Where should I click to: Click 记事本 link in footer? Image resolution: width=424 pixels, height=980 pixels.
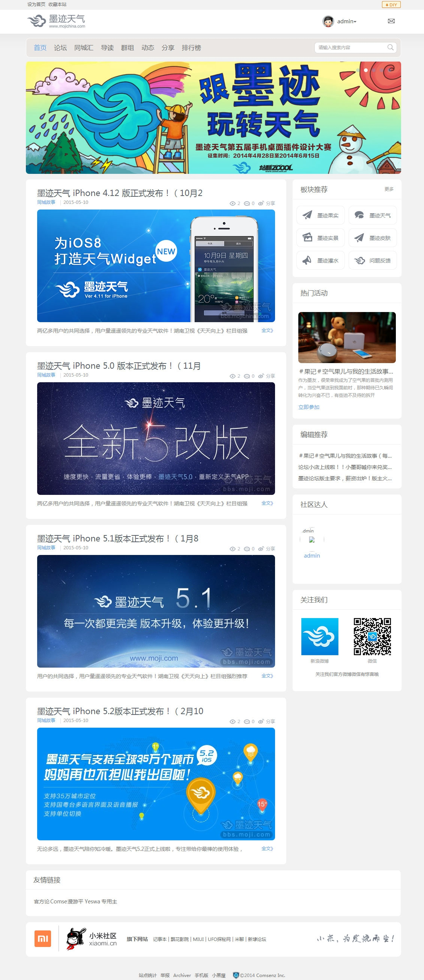point(160,939)
